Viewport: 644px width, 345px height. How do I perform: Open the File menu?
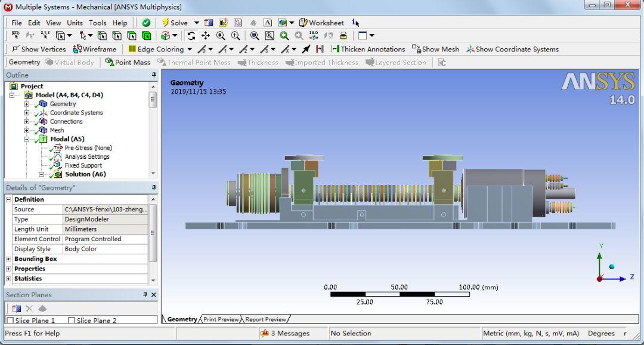point(17,23)
